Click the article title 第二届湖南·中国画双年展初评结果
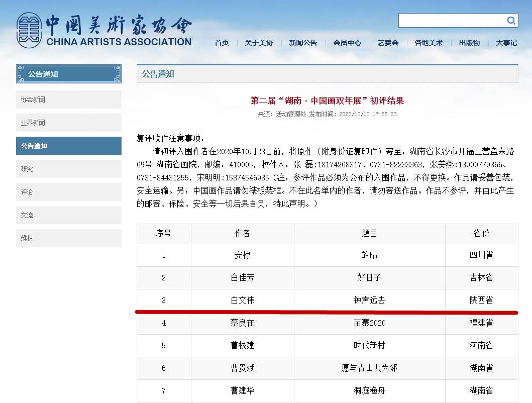Image resolution: width=532 pixels, height=403 pixels. [x=327, y=100]
